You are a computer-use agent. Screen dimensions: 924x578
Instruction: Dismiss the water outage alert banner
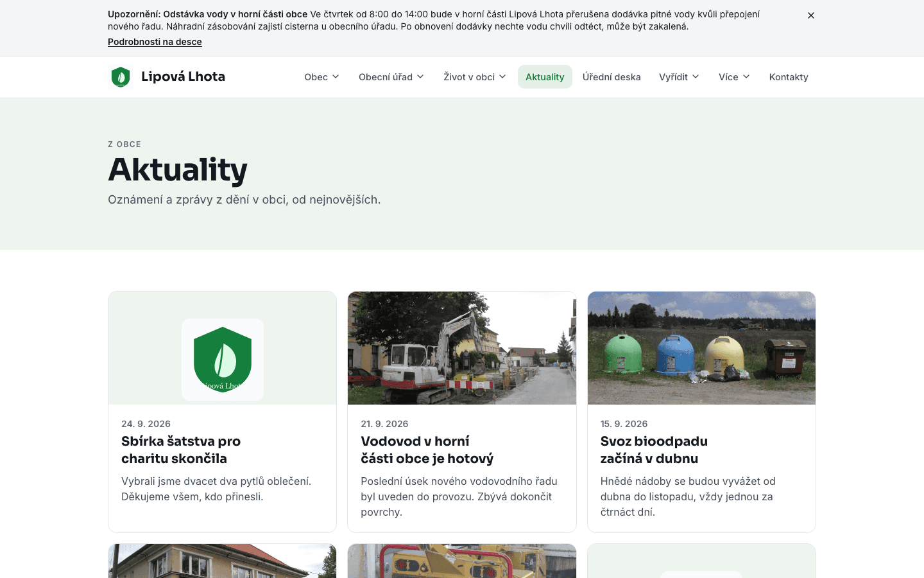(811, 15)
